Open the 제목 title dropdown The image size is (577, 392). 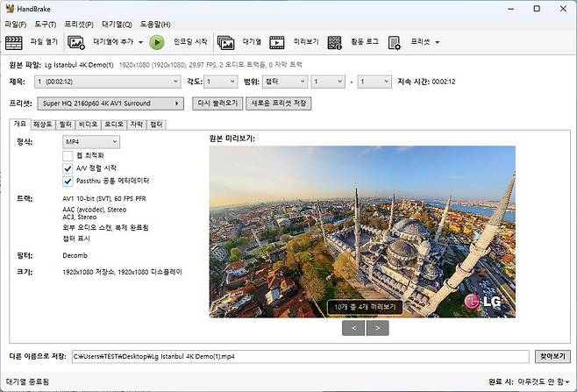pos(108,82)
